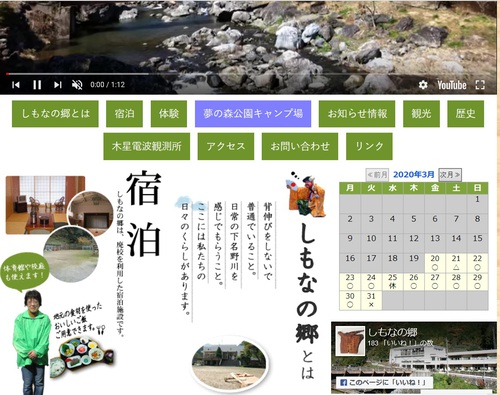This screenshot has height=395, width=500.
Task: Click green speech bubble 体育館や校庭も使えます
Action: click(x=25, y=271)
